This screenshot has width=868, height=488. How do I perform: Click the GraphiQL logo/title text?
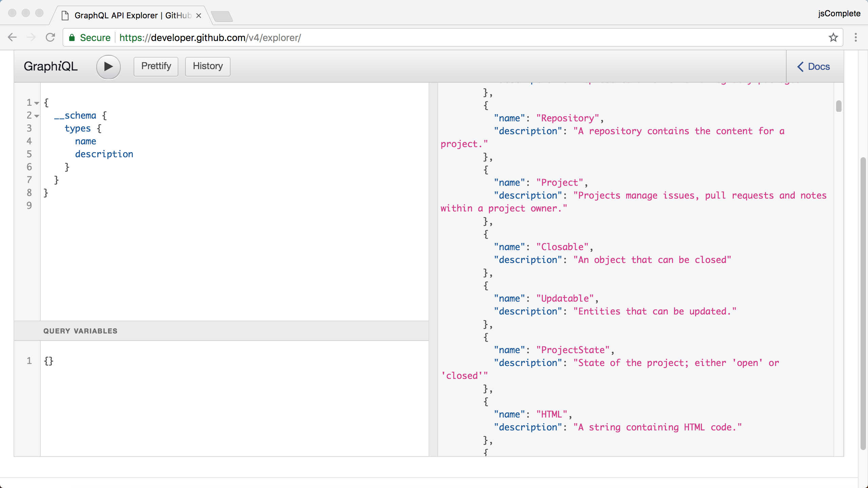click(50, 65)
